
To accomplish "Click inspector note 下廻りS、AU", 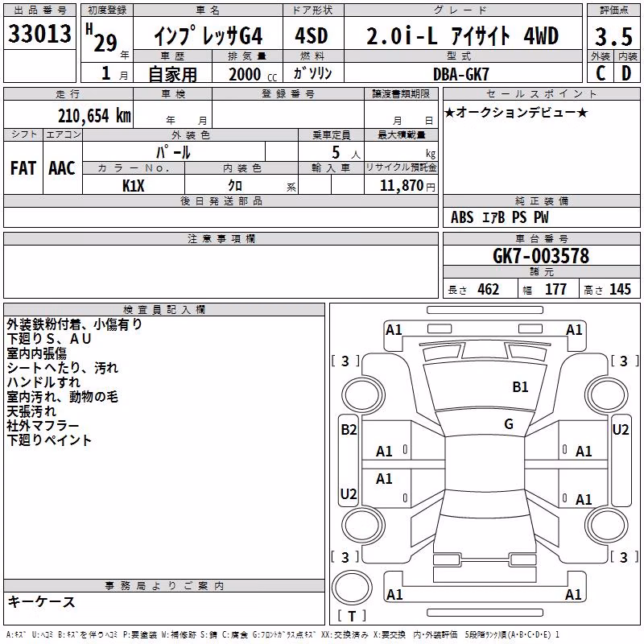I will tap(49, 339).
